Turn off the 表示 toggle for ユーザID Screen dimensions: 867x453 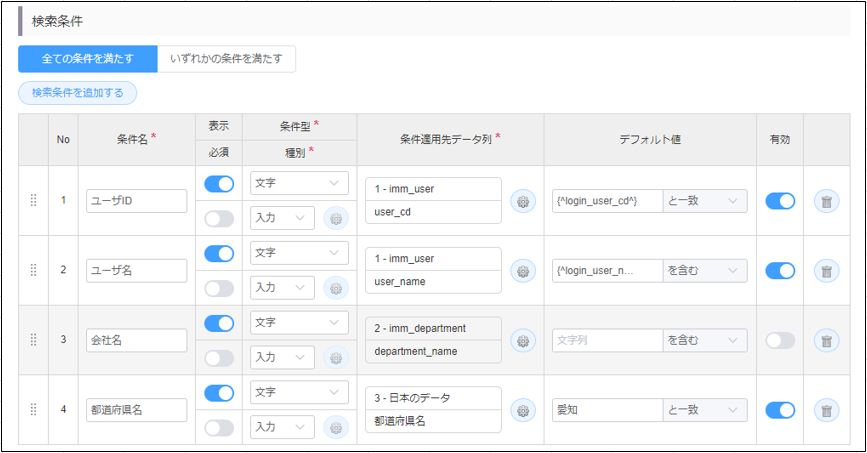[219, 184]
